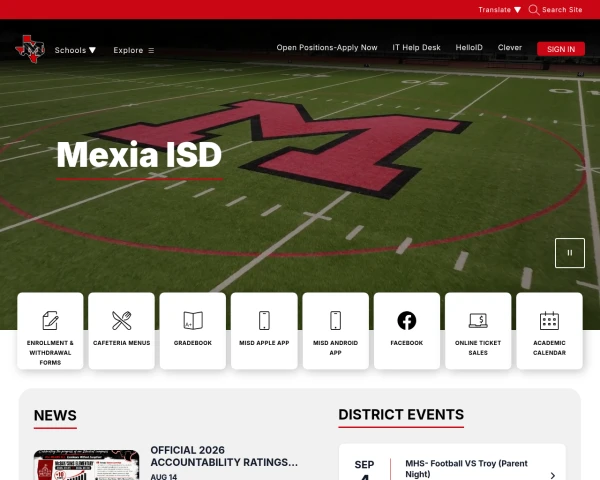600x480 pixels.
Task: Open the MISD Apple App tile
Action: point(264,331)
